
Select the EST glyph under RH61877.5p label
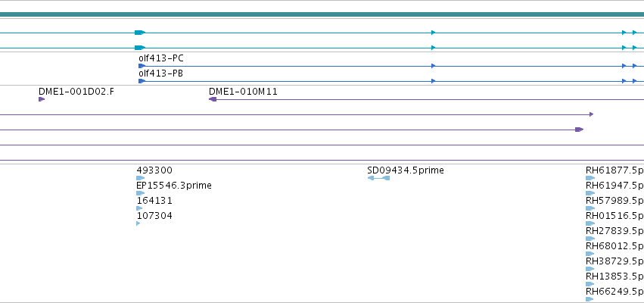pos(590,178)
